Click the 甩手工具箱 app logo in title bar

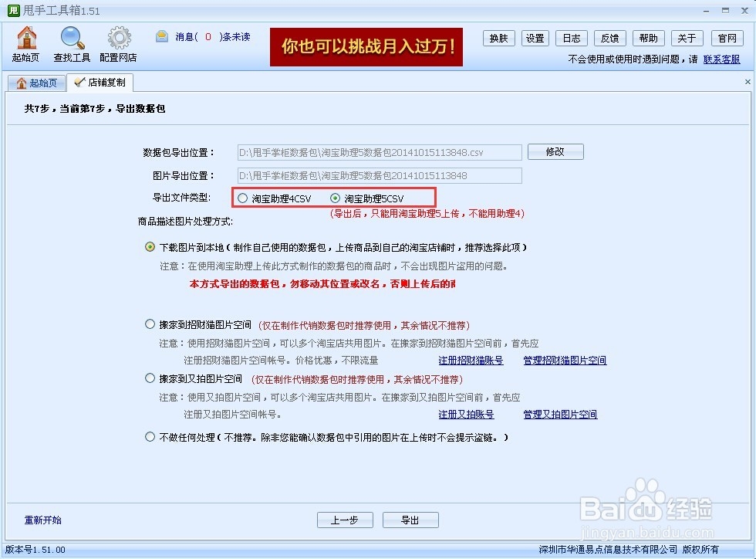[x=14, y=10]
